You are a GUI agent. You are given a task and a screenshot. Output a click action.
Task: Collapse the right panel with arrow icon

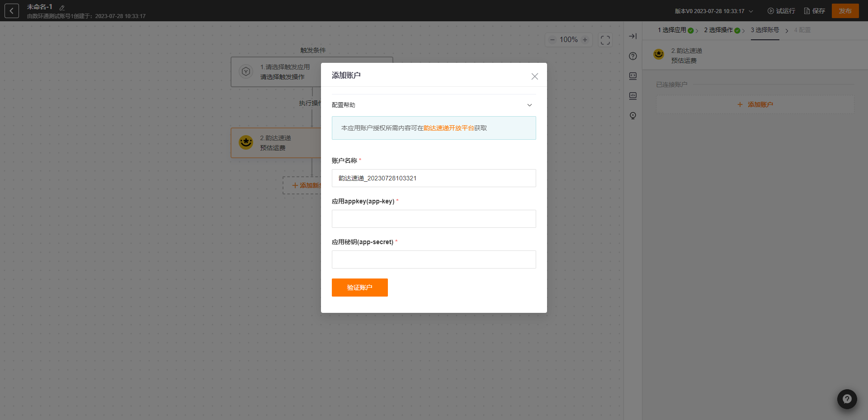pos(633,36)
